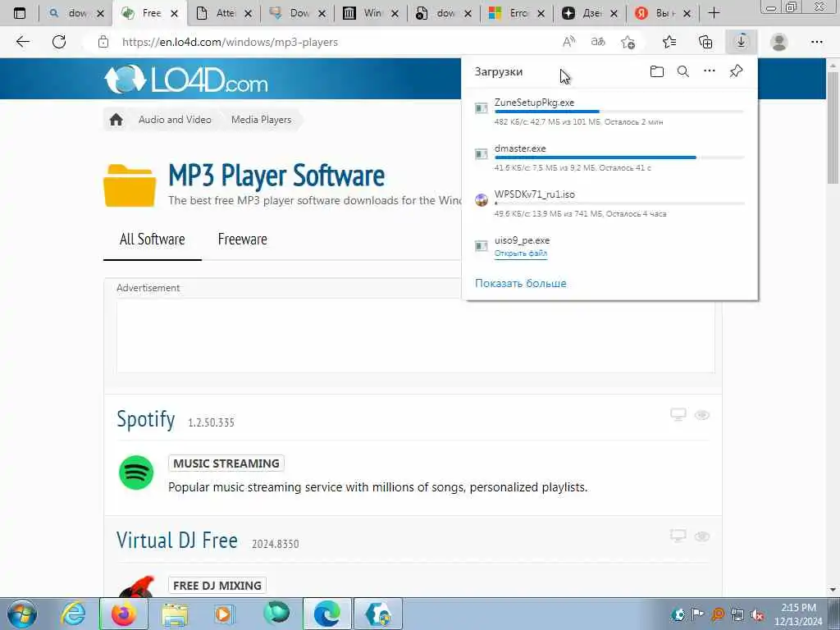Click the MUSIC STREAMING tag button
Image resolution: width=840 pixels, height=630 pixels.
point(226,463)
